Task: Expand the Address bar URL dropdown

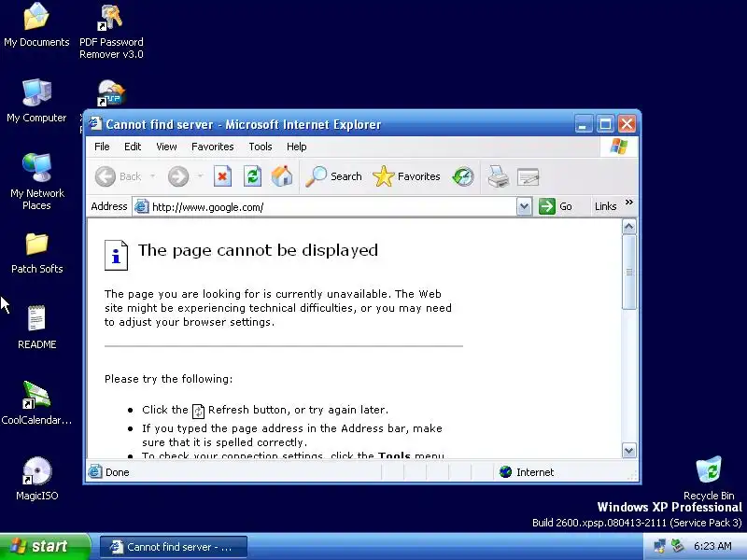Action: (524, 206)
